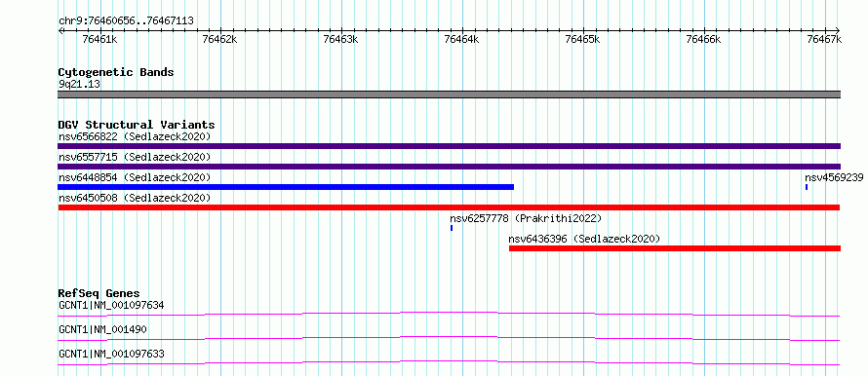Open variant label nsv4569239
Screen dimensions: 868x376
coord(834,177)
